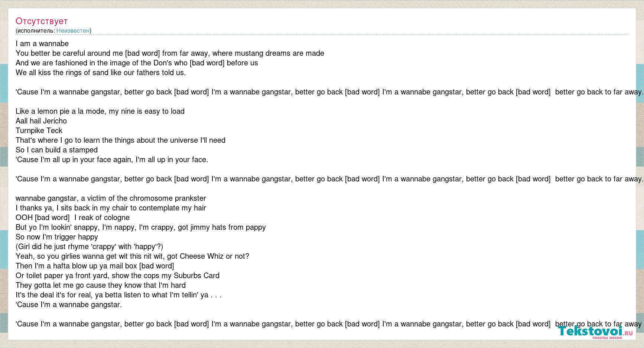644x348 pixels.
Task: Click the line about rhyming 'crappy' with 'happy'
Action: 89,246
